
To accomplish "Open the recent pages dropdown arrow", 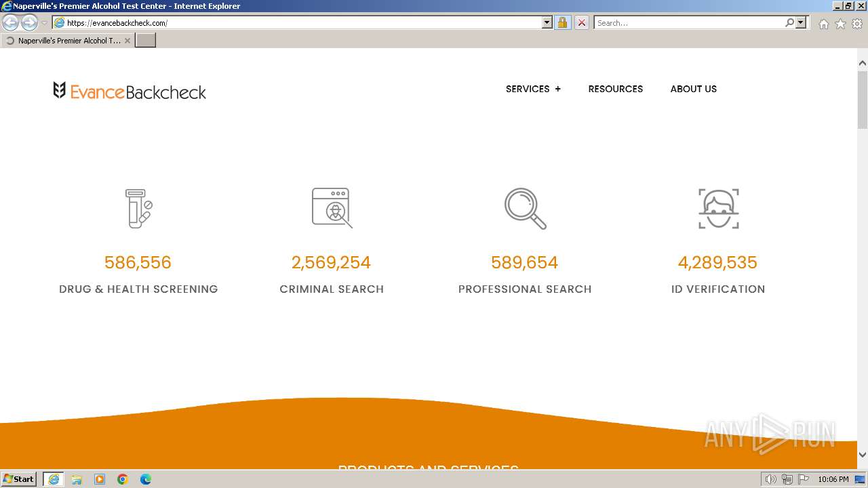I will click(44, 23).
